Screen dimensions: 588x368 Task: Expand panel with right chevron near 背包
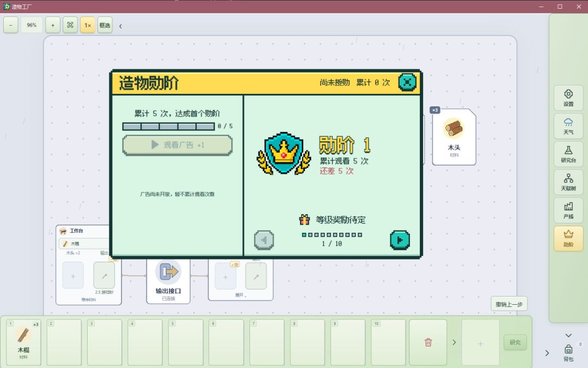tap(547, 353)
